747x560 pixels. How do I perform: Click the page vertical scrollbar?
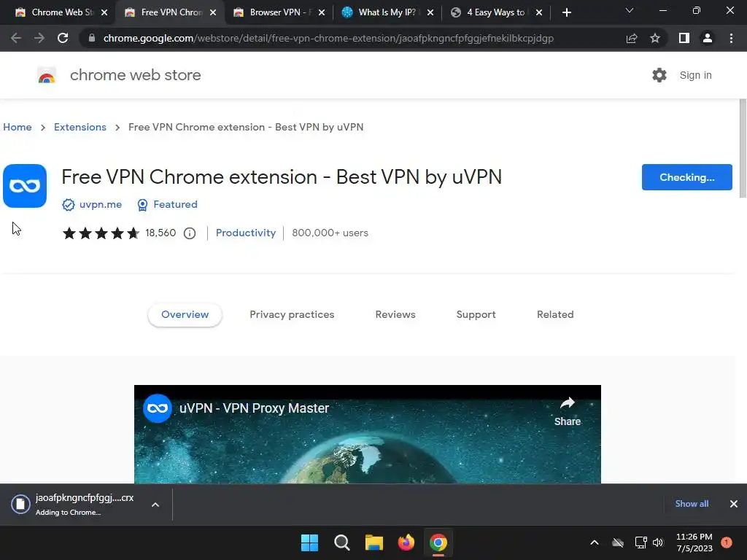point(743,148)
